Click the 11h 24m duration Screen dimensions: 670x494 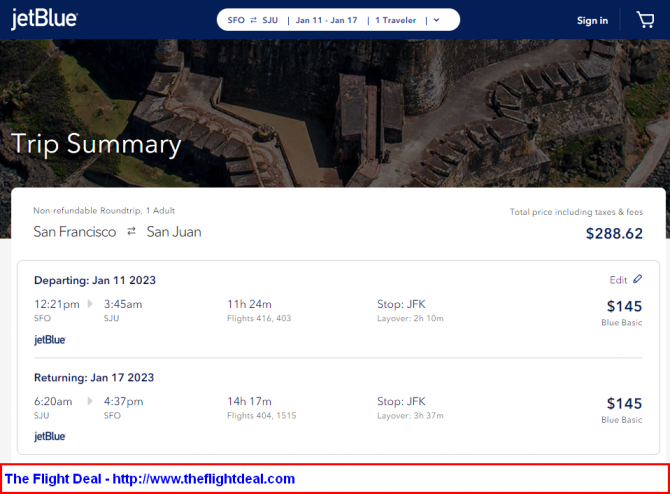(x=249, y=304)
